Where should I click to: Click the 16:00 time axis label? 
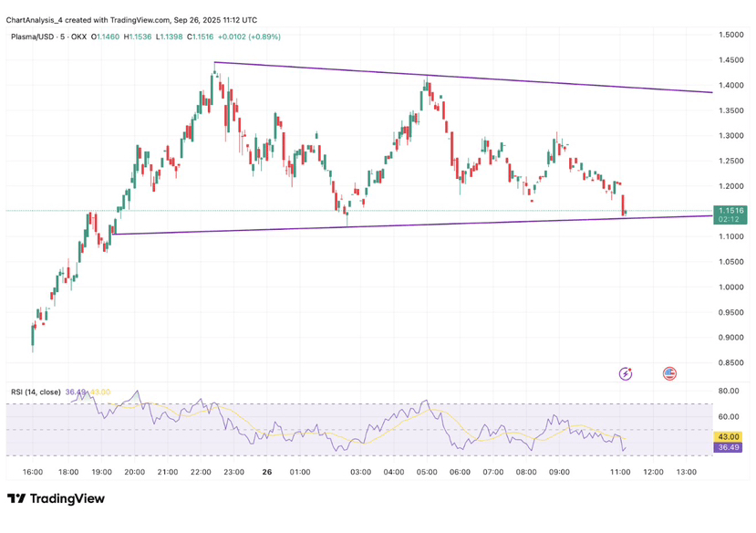click(x=32, y=472)
